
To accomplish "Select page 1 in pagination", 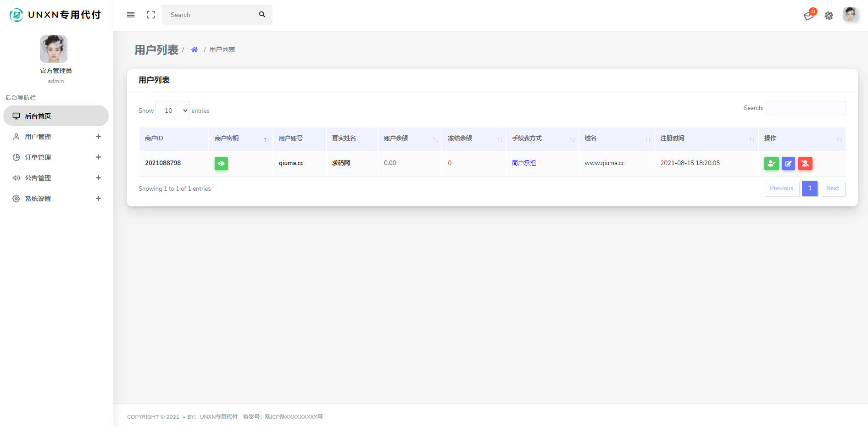I will pyautogui.click(x=810, y=189).
